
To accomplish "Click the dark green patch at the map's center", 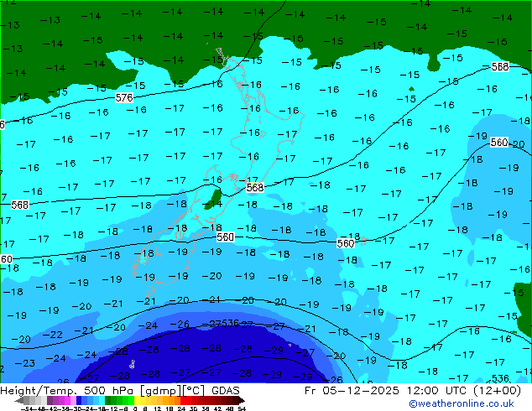I will point(213,200).
